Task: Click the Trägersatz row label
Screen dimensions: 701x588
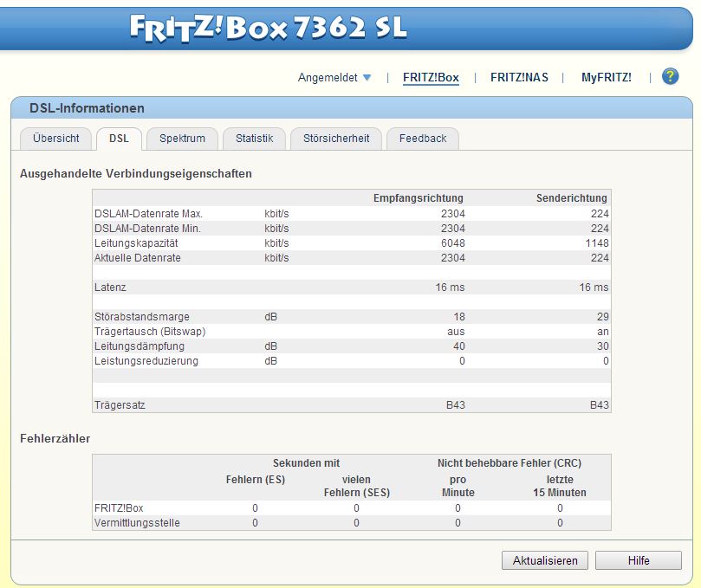Action: [x=120, y=405]
